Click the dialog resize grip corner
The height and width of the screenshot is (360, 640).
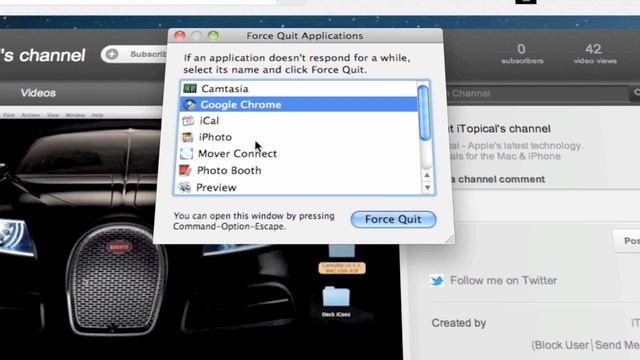coord(450,239)
